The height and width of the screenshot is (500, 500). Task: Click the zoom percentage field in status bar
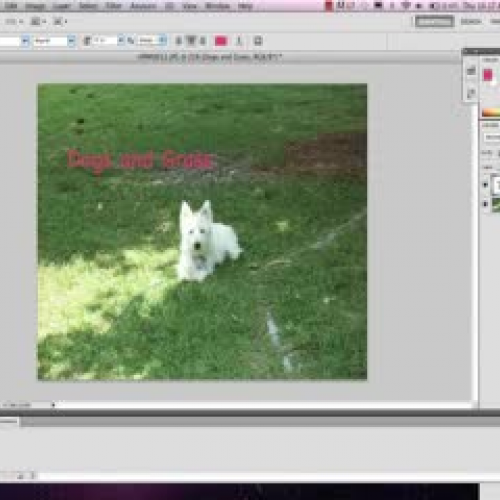coord(16,405)
